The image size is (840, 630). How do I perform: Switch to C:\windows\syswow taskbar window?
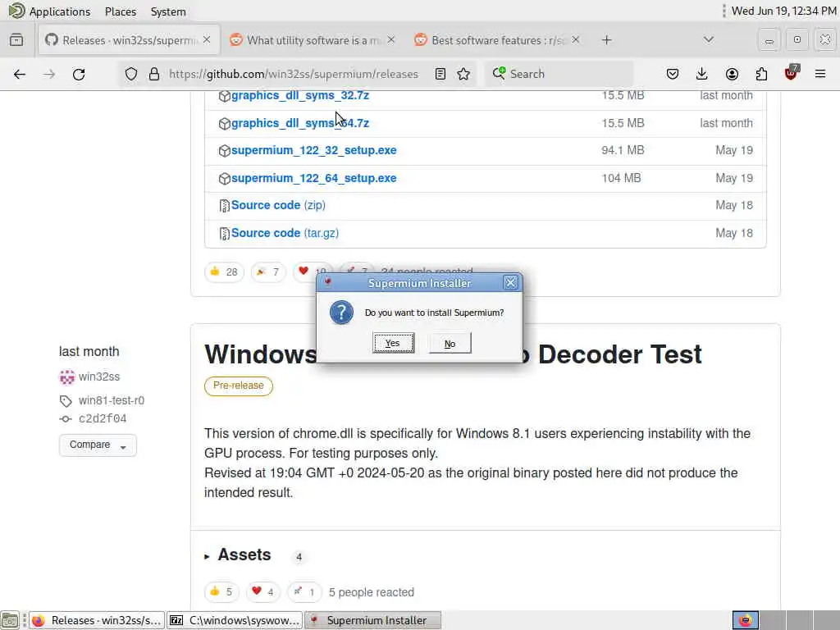click(235, 620)
